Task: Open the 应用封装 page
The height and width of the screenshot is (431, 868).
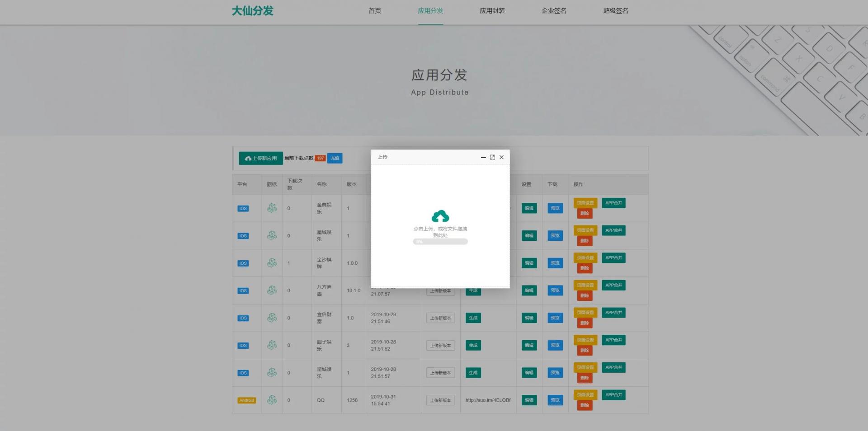Action: 492,11
